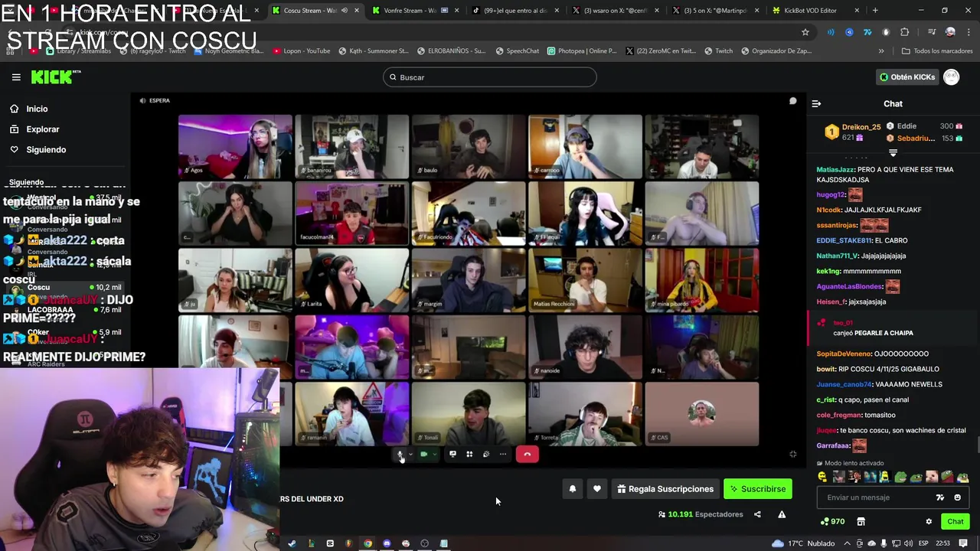Screen dimensions: 980x551
Task: Follow channel with heart icon
Action: coord(597,489)
